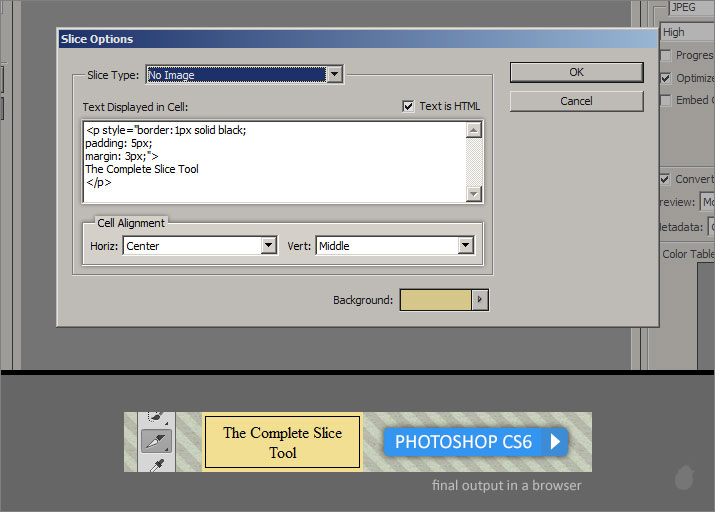This screenshot has height=512, width=715.
Task: Open the Horiz alignment dropdown
Action: (268, 245)
